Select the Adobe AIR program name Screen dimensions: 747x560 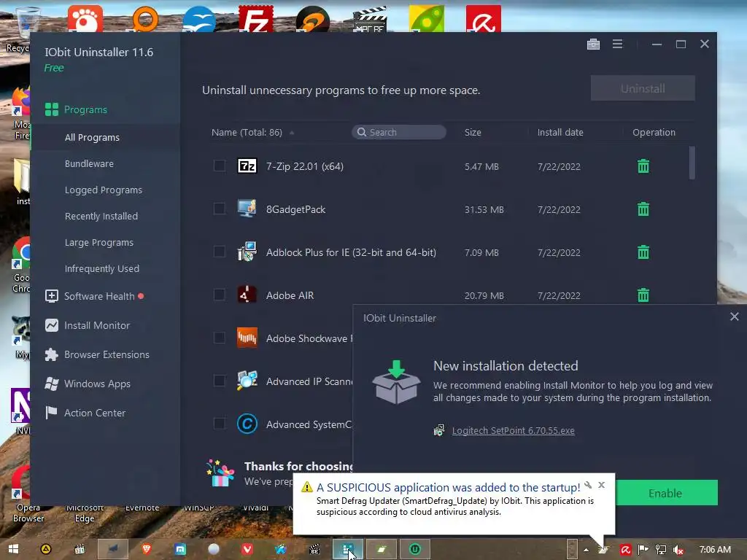pyautogui.click(x=290, y=295)
